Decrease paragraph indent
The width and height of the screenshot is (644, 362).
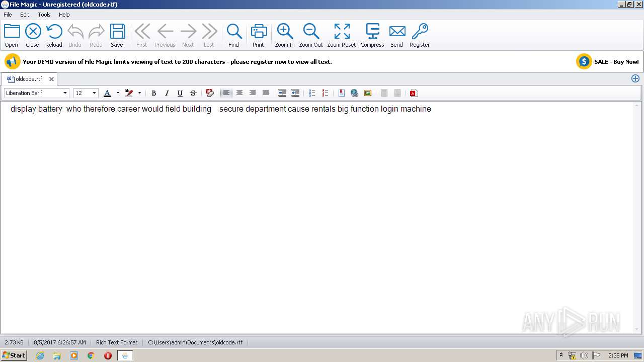283,93
